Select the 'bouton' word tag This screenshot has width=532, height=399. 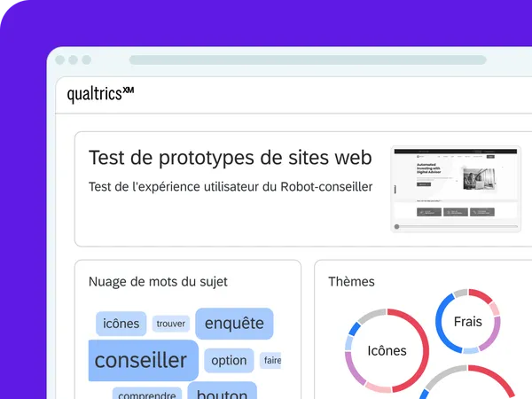pyautogui.click(x=223, y=391)
